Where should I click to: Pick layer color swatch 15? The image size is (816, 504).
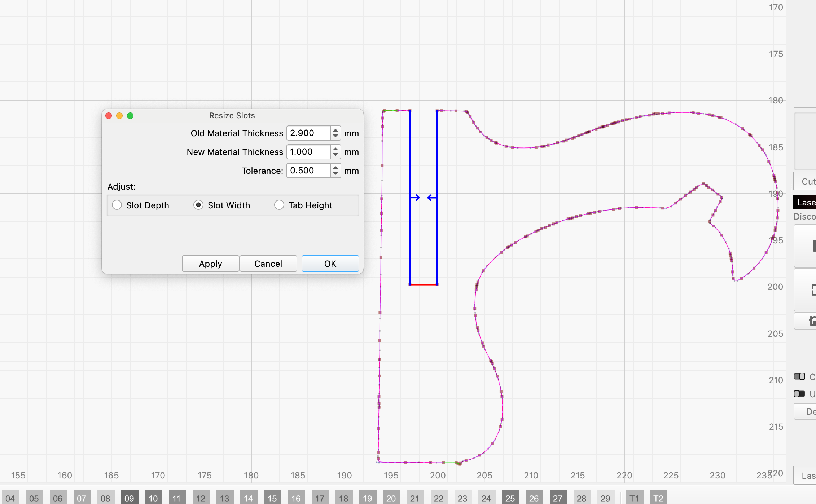click(272, 498)
